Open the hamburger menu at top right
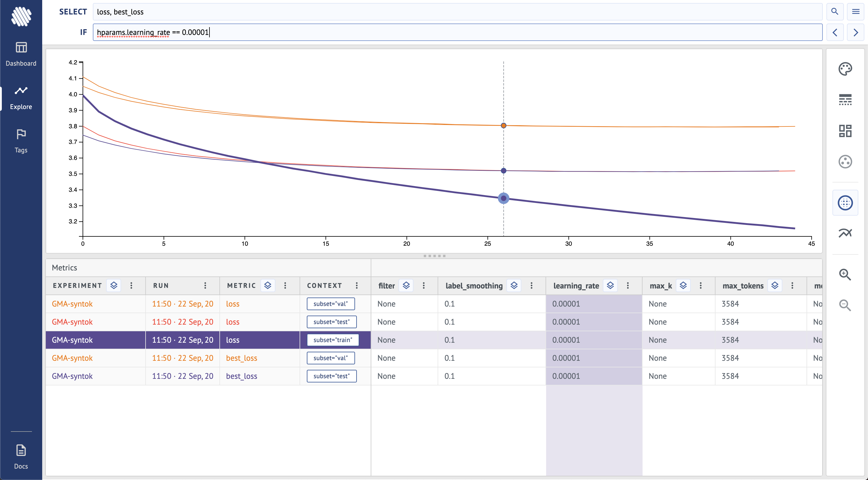Image resolution: width=868 pixels, height=480 pixels. (x=855, y=12)
